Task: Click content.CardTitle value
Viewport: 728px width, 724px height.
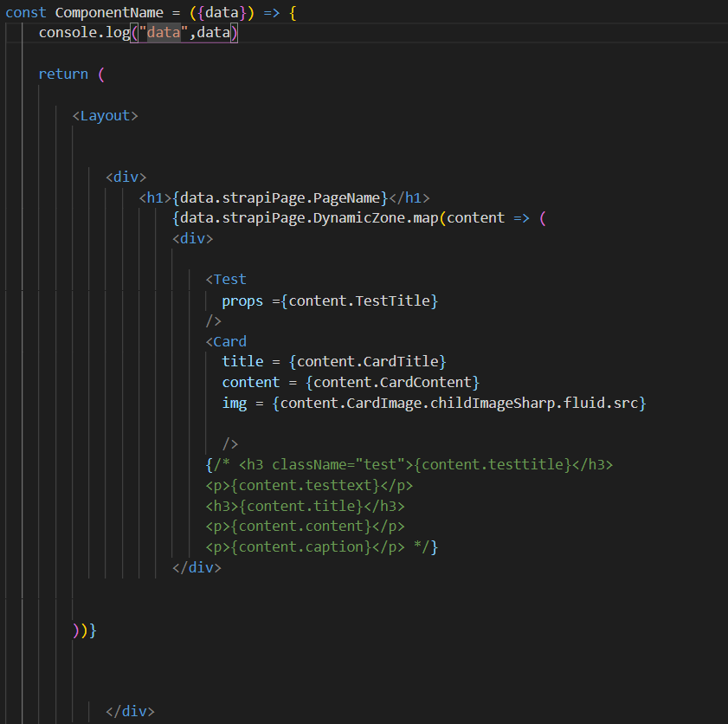Action: pyautogui.click(x=367, y=362)
